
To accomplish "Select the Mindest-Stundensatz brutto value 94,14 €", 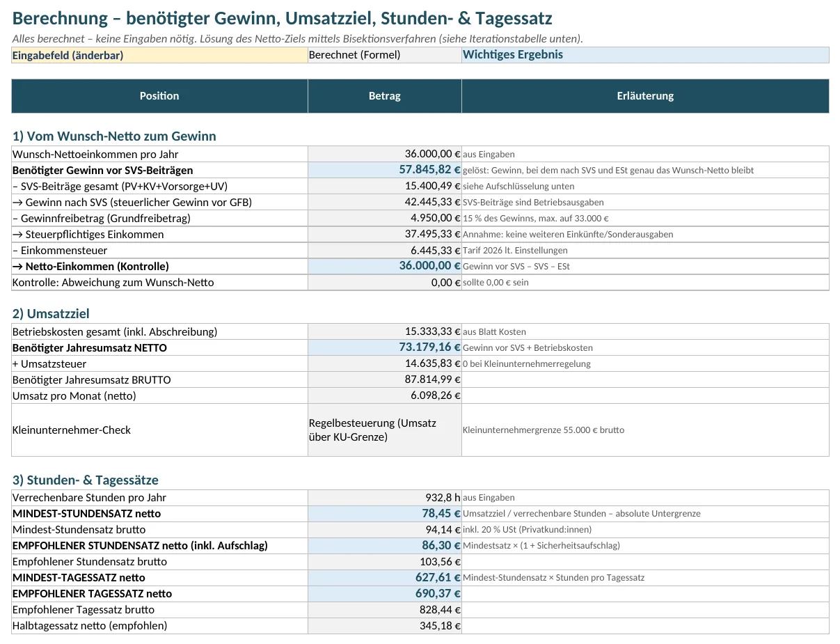I will (x=385, y=529).
